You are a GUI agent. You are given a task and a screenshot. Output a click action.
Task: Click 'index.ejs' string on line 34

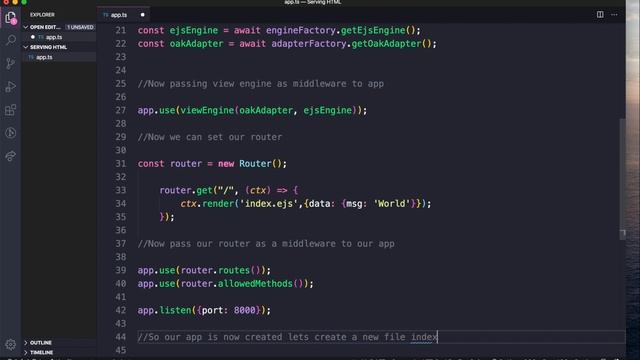click(269, 203)
